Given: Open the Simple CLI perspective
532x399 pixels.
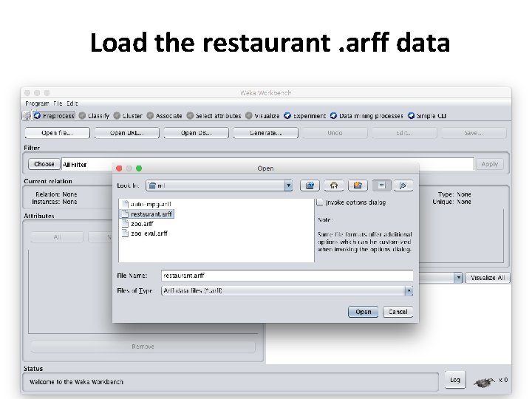Looking at the screenshot, I should point(427,116).
